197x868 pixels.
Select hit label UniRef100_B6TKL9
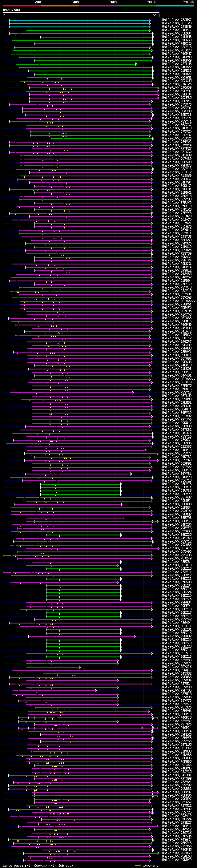pyautogui.click(x=177, y=382)
